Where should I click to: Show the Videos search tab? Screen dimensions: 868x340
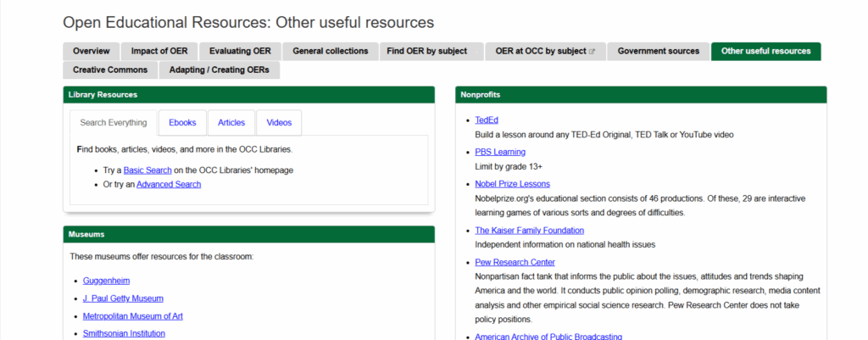(279, 123)
